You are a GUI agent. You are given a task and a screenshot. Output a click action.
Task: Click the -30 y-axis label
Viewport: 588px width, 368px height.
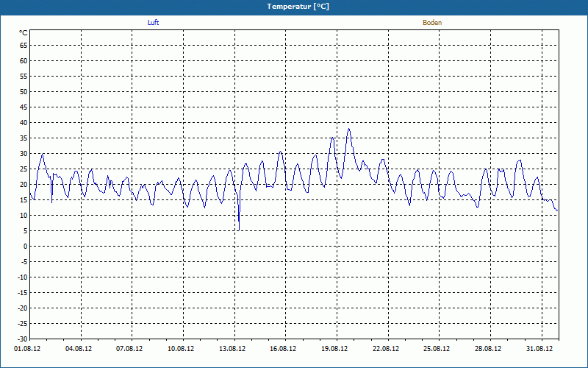click(23, 339)
